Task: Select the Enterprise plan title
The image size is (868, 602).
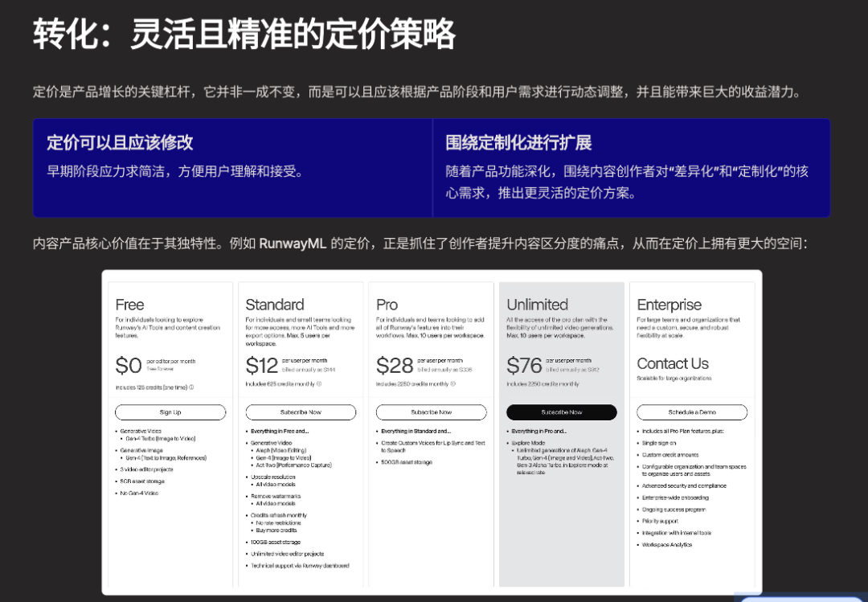Action: (x=669, y=305)
